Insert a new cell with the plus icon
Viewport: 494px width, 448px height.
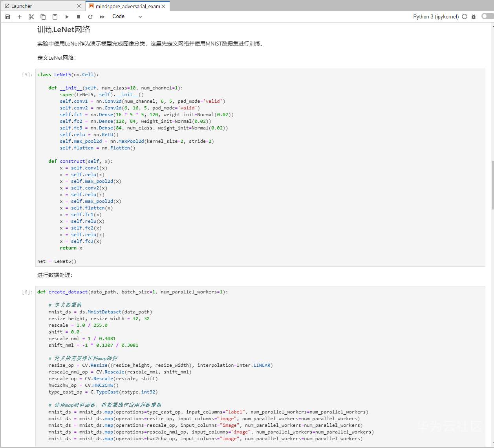coord(20,16)
